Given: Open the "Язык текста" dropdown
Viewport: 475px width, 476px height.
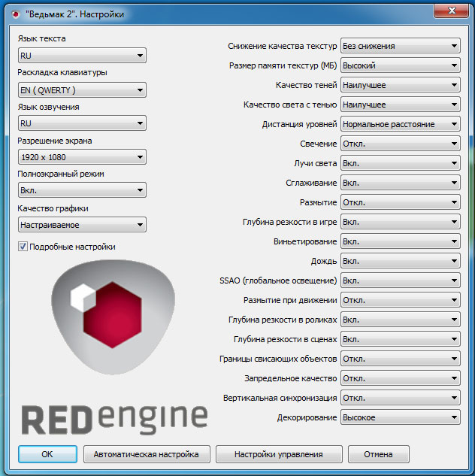Looking at the screenshot, I should tap(82, 55).
